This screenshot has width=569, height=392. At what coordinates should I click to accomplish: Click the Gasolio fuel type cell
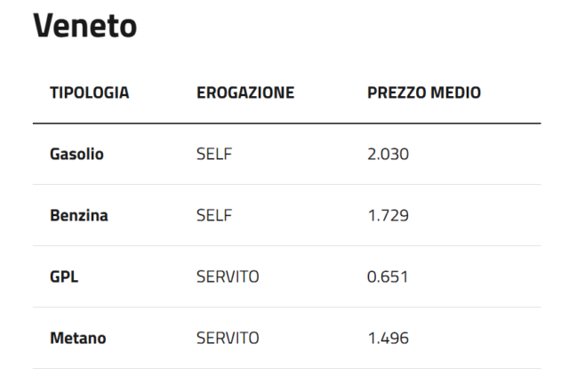(x=76, y=154)
